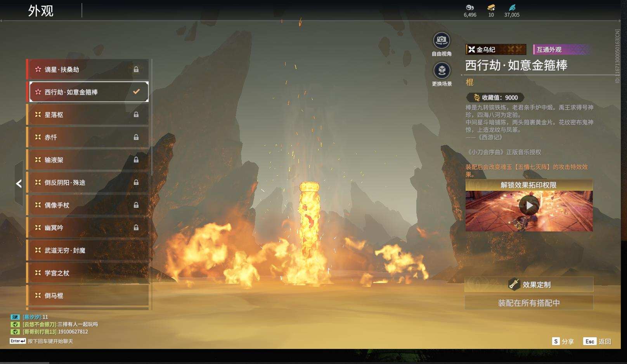Click lock icon on 幽冥吟 row
Viewport: 627px width, 364px height.
136,228
